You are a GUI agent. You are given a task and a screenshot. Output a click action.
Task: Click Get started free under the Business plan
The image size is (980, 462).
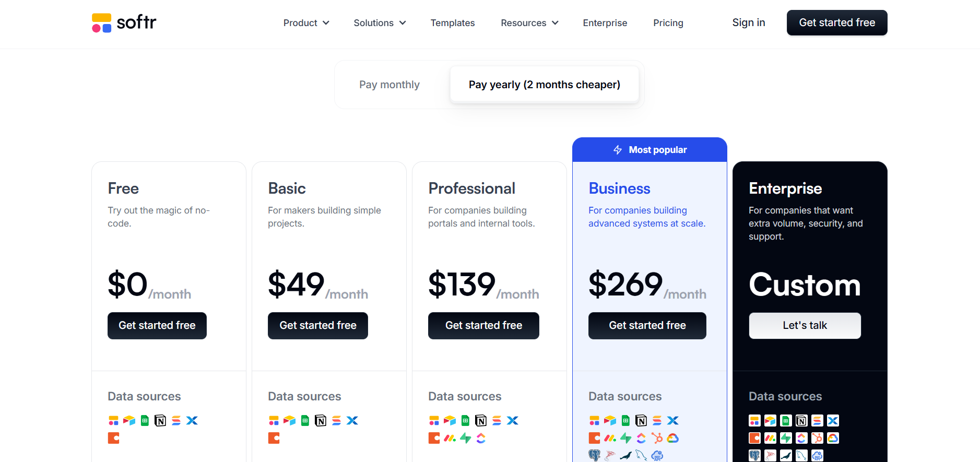[x=647, y=326]
